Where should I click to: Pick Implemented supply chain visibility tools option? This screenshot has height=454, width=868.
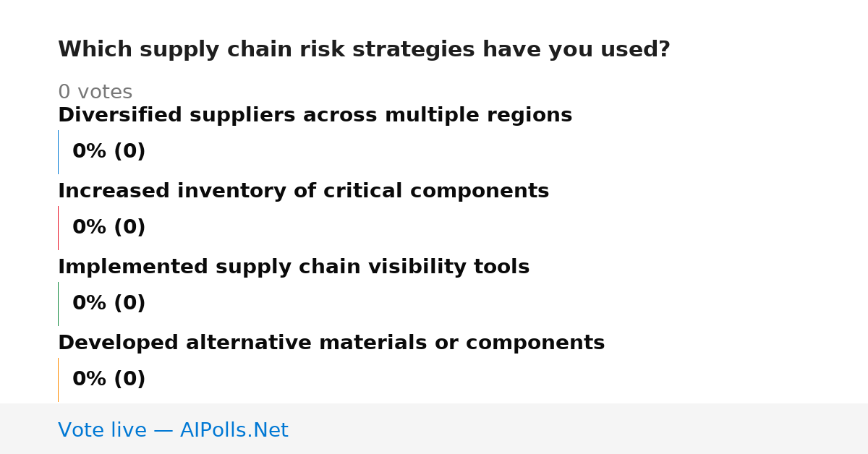pyautogui.click(x=294, y=267)
